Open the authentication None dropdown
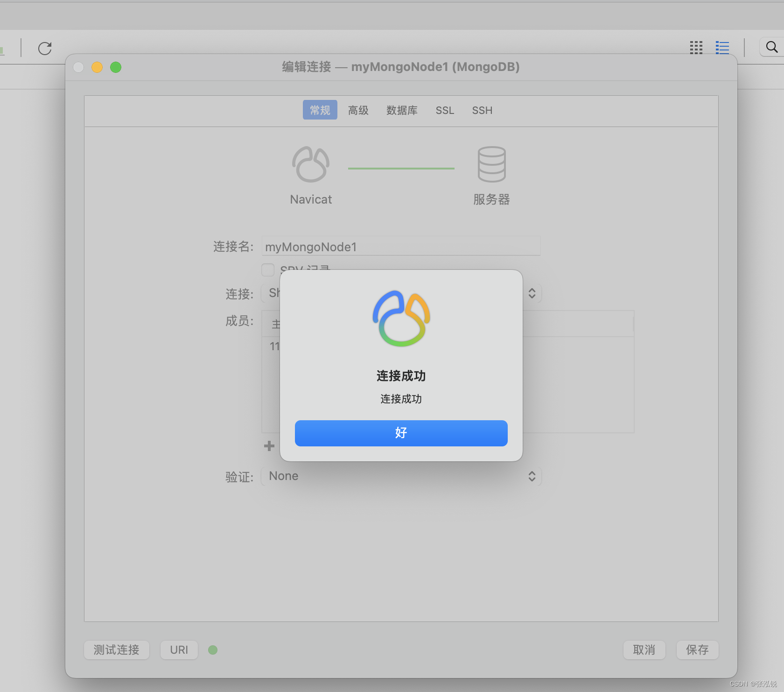The height and width of the screenshot is (692, 784). (401, 476)
